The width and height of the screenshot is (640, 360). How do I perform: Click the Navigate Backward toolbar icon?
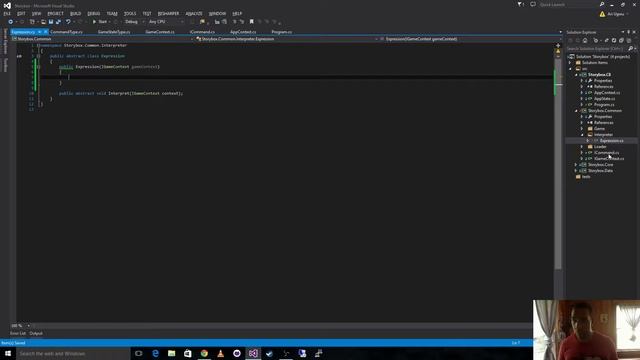click(11, 22)
